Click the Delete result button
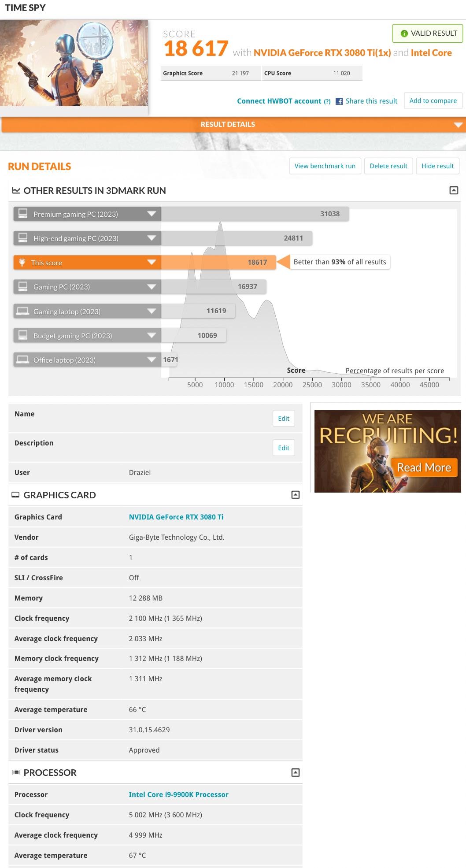Viewport: 466px width, 868px height. (x=388, y=166)
